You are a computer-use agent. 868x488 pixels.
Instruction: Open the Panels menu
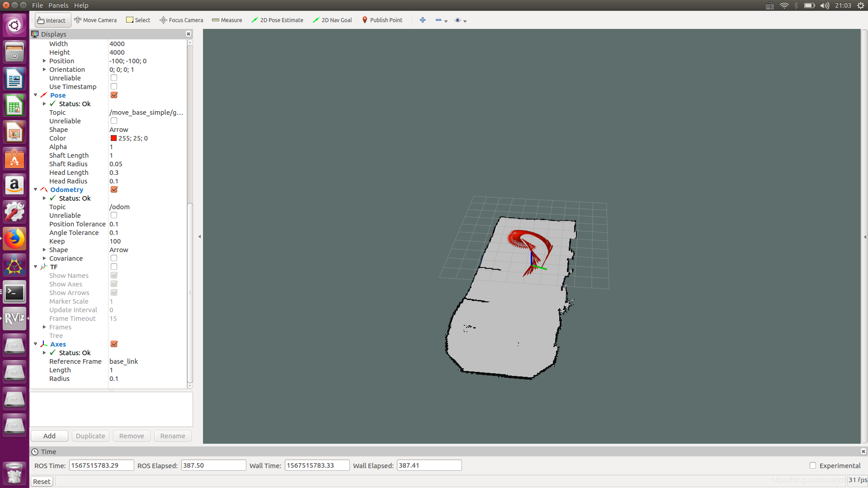coord(58,5)
